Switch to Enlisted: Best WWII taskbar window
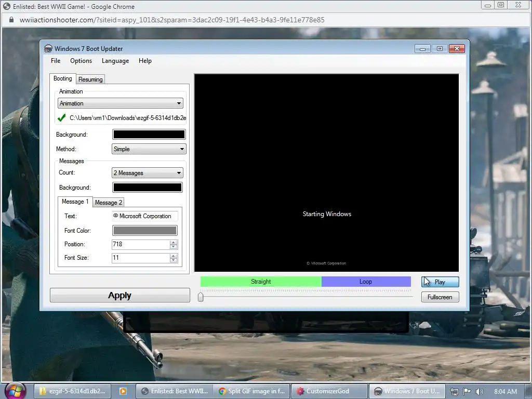532x399 pixels. coord(175,391)
